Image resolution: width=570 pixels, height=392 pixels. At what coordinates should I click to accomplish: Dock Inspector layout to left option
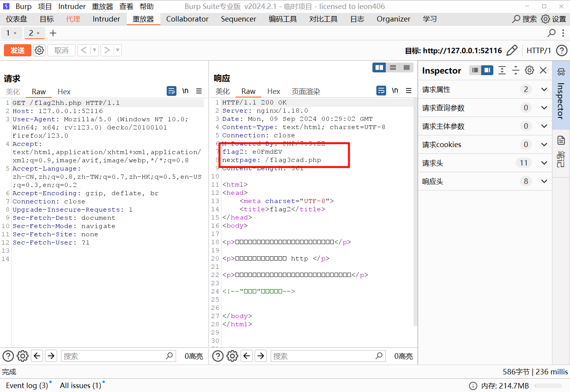475,70
